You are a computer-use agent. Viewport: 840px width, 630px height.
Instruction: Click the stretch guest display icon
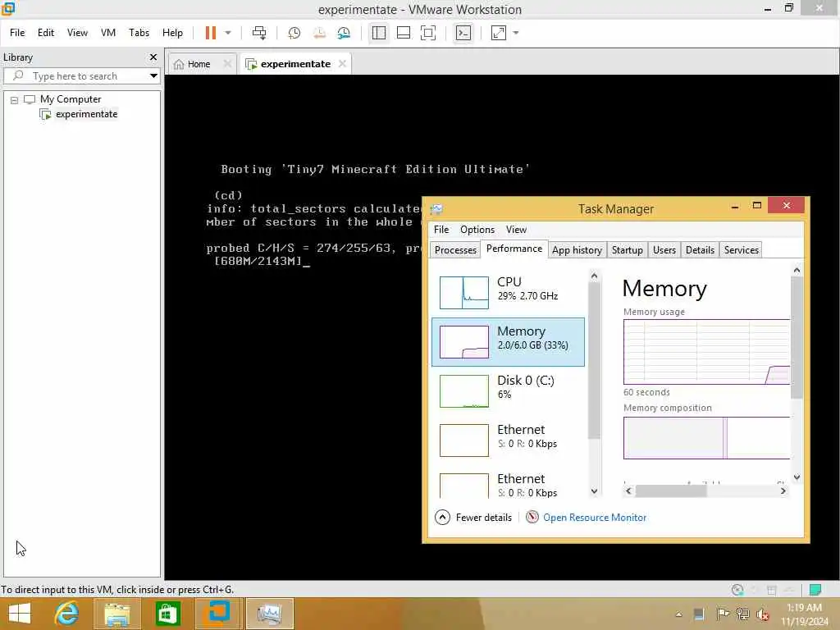[499, 33]
